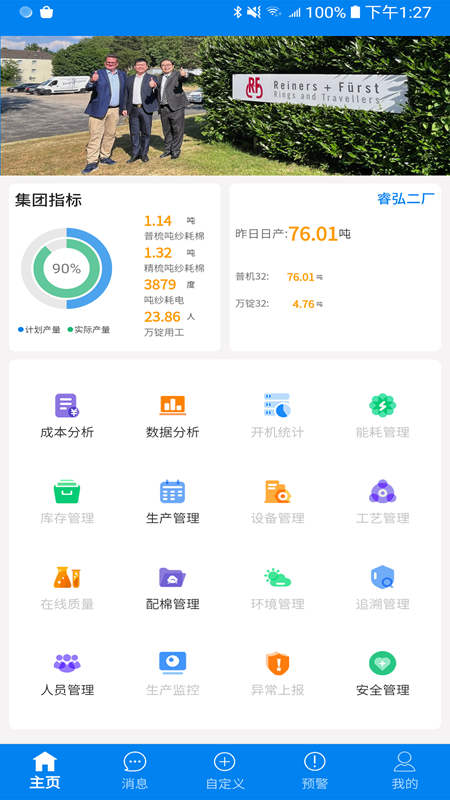Tap the 追溯管理 shield search icon
The height and width of the screenshot is (800, 450).
382,577
